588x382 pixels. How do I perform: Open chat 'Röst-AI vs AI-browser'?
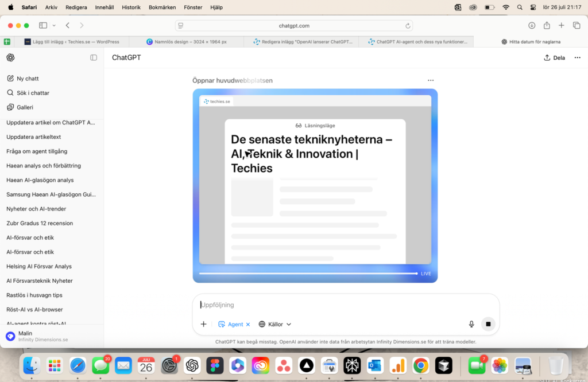[34, 310]
